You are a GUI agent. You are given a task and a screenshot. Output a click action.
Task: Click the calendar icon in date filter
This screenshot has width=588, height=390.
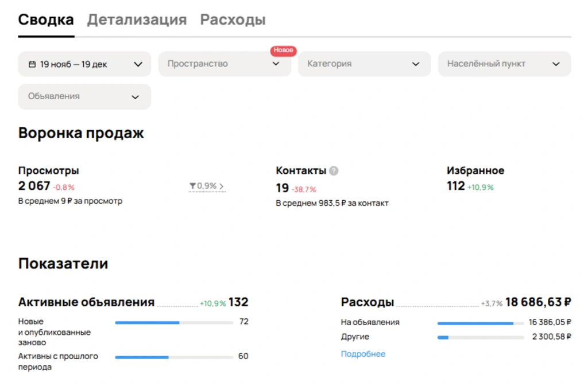32,64
